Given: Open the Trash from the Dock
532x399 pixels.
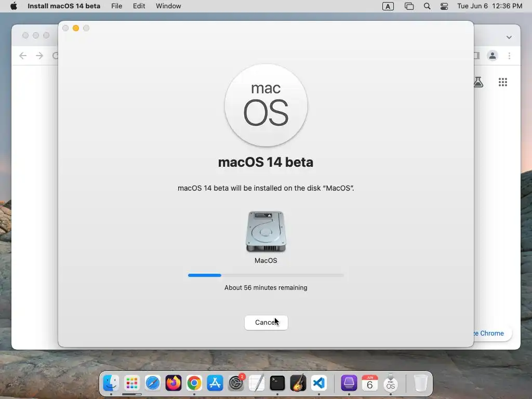Looking at the screenshot, I should 420,383.
